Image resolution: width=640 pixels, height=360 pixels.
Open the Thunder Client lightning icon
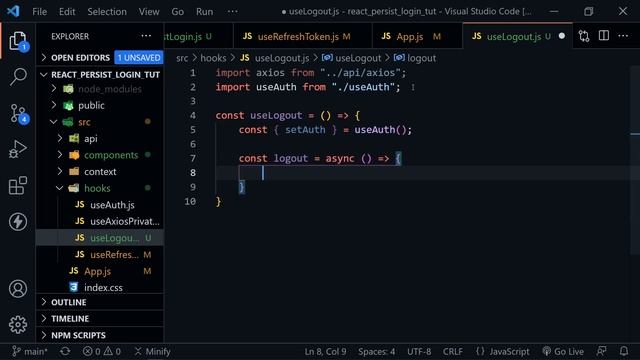[18, 222]
